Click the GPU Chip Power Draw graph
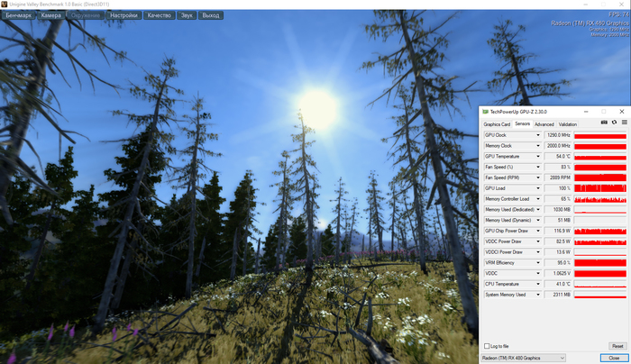 click(599, 231)
